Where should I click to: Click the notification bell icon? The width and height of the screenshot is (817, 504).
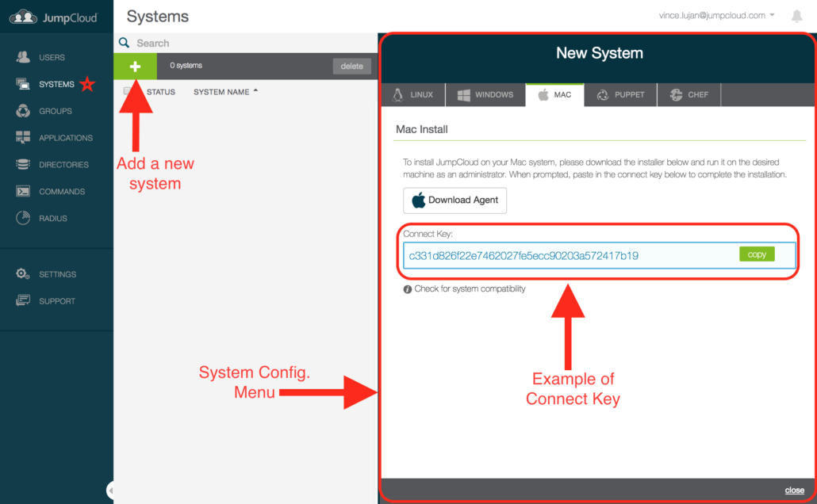coord(796,16)
